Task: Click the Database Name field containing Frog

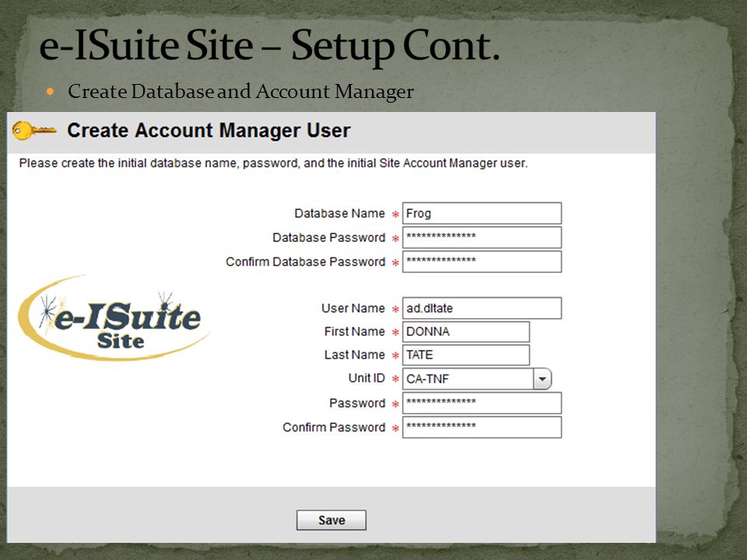Action: (482, 213)
